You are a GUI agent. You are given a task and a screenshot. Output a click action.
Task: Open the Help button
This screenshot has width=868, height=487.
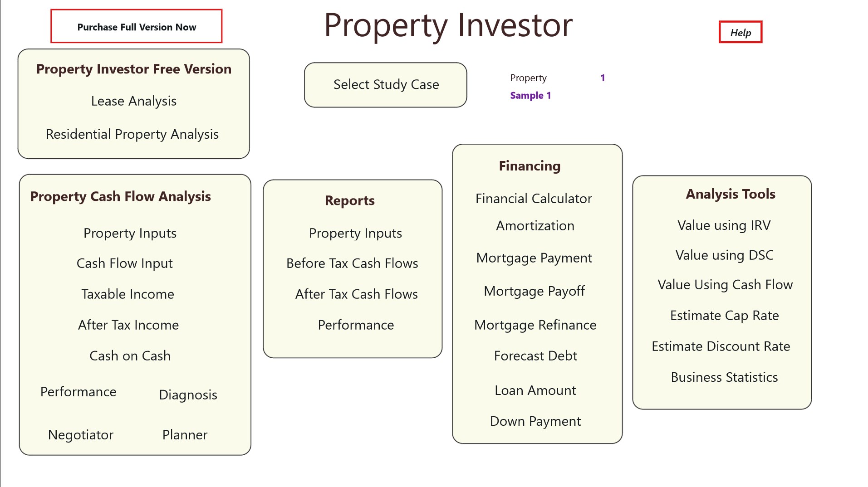740,33
